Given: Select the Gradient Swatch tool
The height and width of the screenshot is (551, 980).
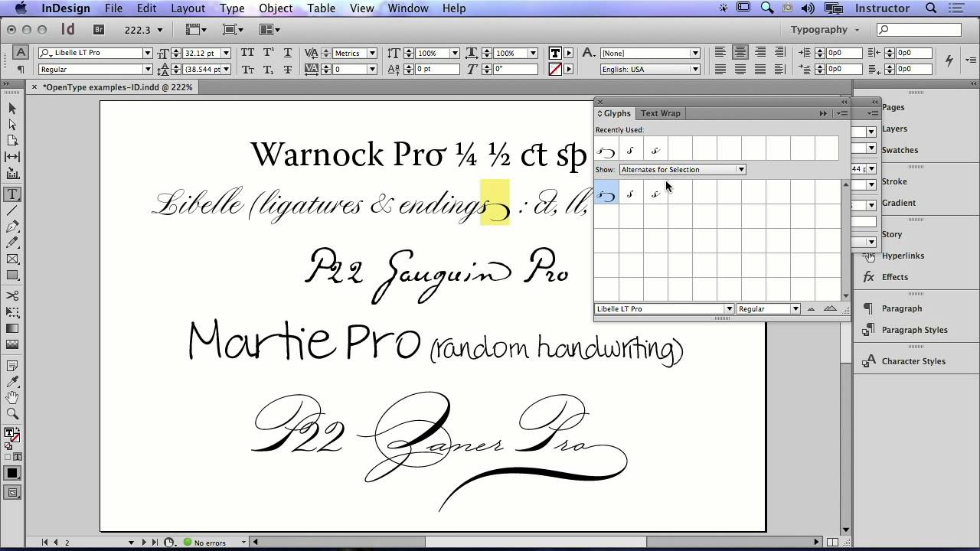Looking at the screenshot, I should point(12,328).
